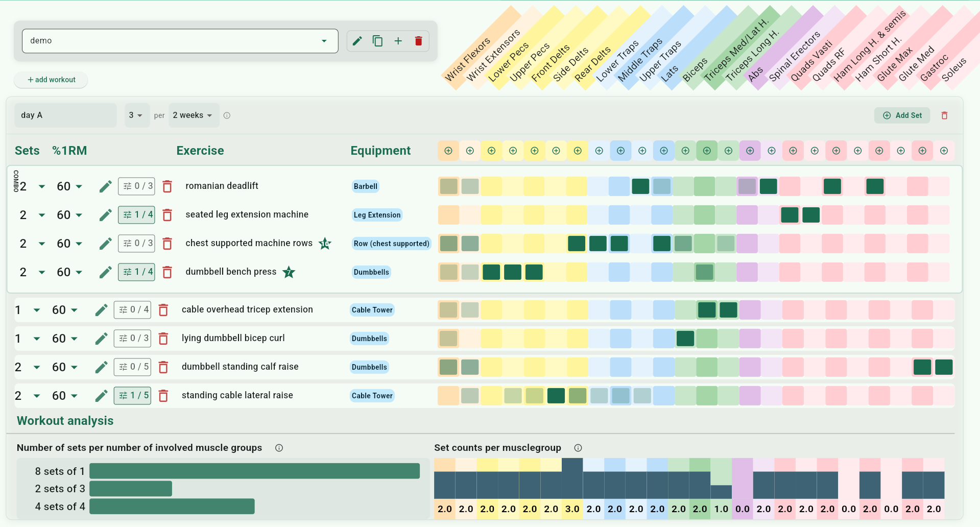Edit the dumbbell bench press entry
Screen dimensions: 980x527
[105, 272]
